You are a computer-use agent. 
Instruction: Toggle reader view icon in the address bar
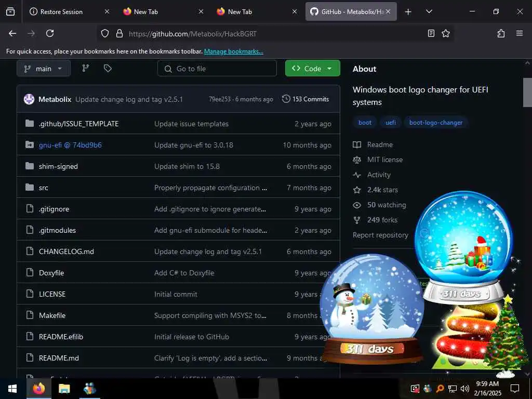pyautogui.click(x=431, y=33)
